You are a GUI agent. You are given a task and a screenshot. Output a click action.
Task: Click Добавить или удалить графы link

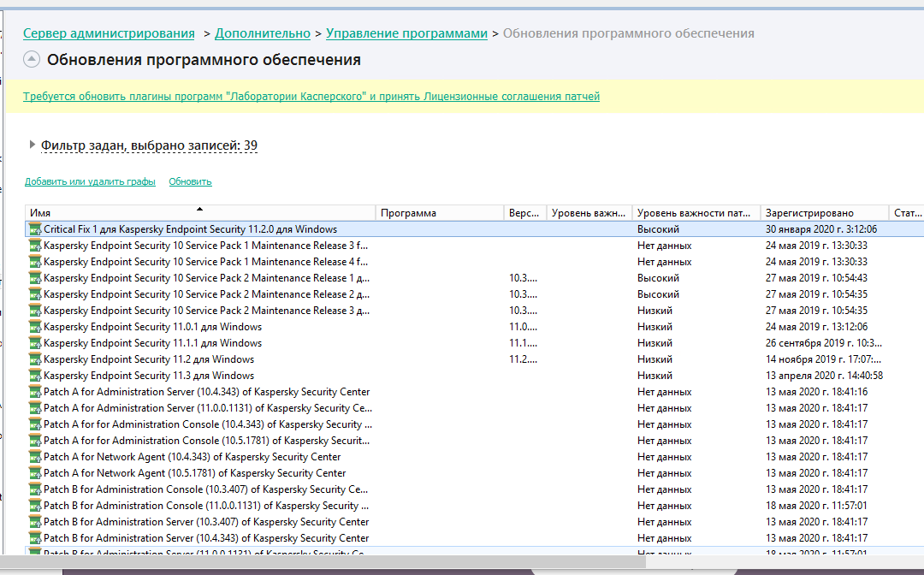coord(90,181)
